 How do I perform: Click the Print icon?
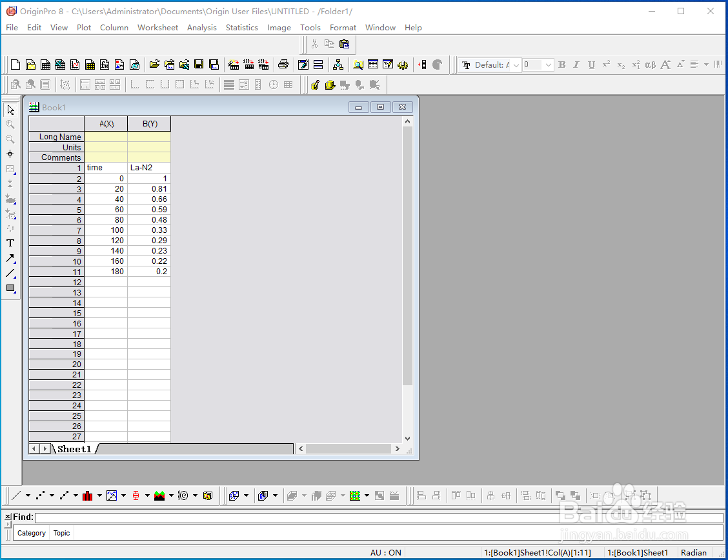click(x=283, y=65)
